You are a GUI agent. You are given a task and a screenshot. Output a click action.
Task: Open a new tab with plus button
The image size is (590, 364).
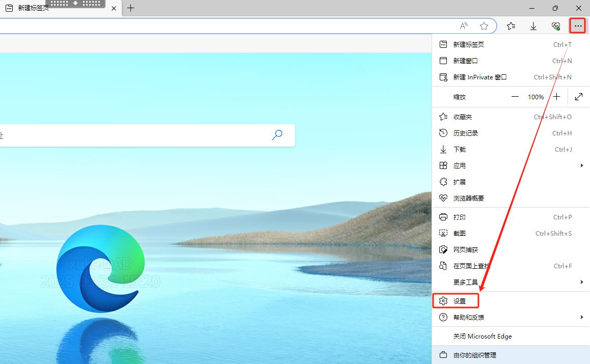click(131, 8)
